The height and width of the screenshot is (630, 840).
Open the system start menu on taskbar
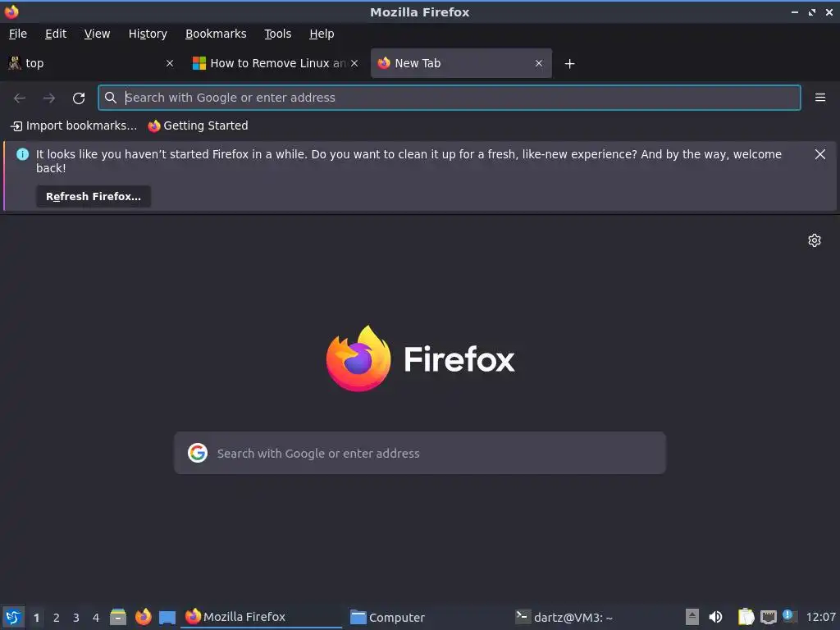point(13,617)
